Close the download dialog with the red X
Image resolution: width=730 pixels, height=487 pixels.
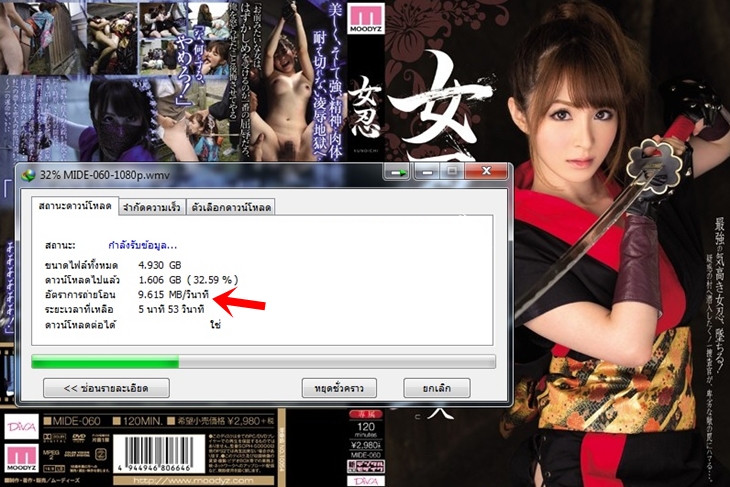[x=486, y=171]
